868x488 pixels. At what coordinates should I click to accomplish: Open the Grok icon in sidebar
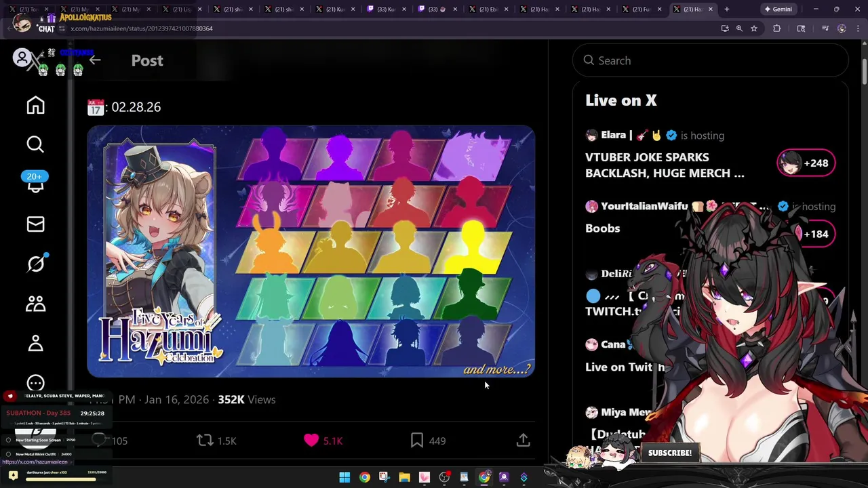pos(35,264)
